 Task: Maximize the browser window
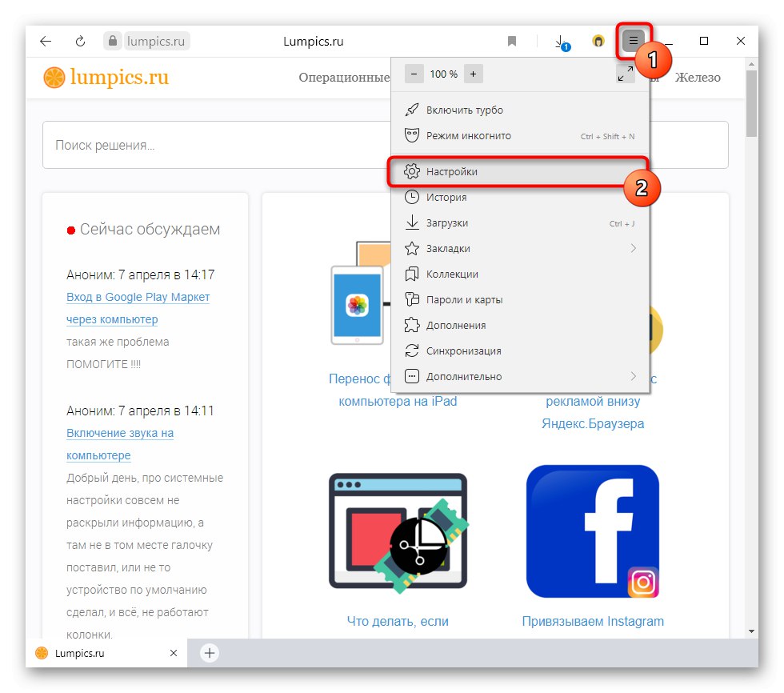coord(704,41)
